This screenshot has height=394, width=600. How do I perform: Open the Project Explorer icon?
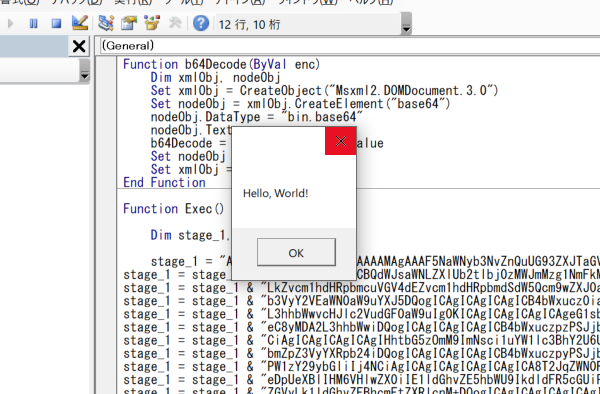(106, 23)
